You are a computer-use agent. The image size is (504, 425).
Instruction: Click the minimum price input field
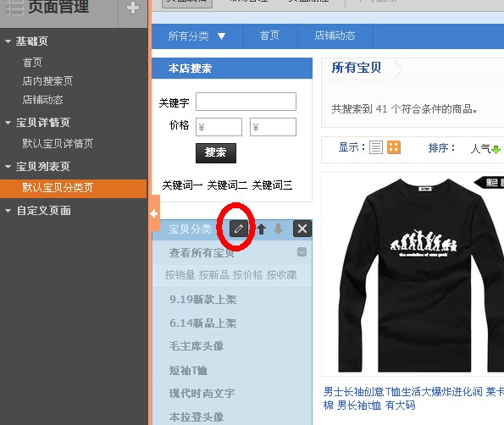[219, 127]
